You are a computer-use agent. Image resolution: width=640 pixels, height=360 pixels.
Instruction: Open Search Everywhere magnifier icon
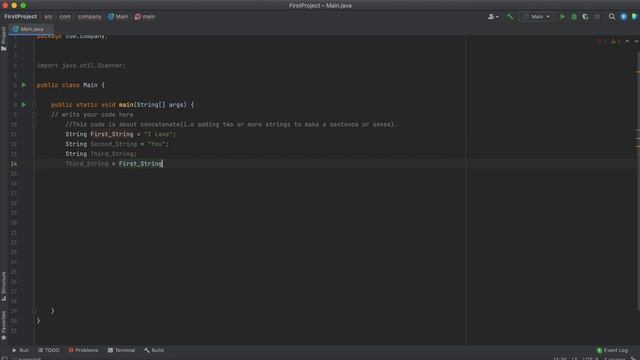611,17
